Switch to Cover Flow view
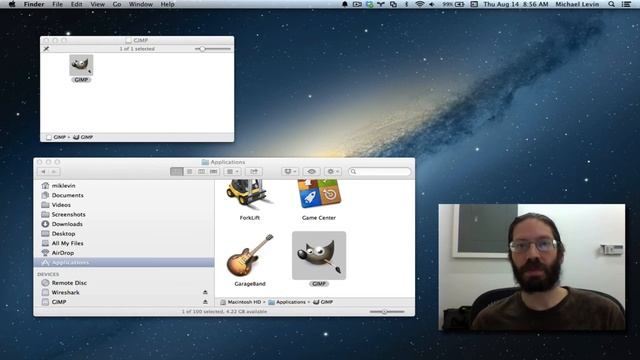Screen dimensions: 640x360 click(213, 171)
